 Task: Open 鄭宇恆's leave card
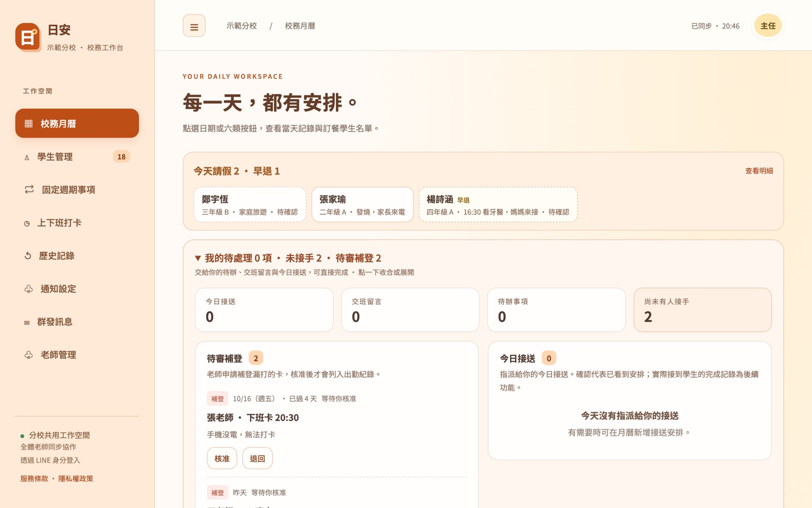click(250, 205)
